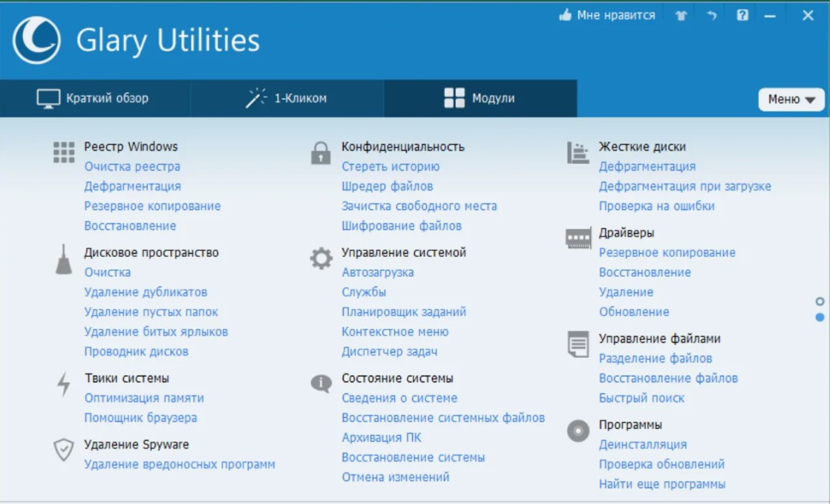Click the Glary Utilities moon logo

coord(37,39)
